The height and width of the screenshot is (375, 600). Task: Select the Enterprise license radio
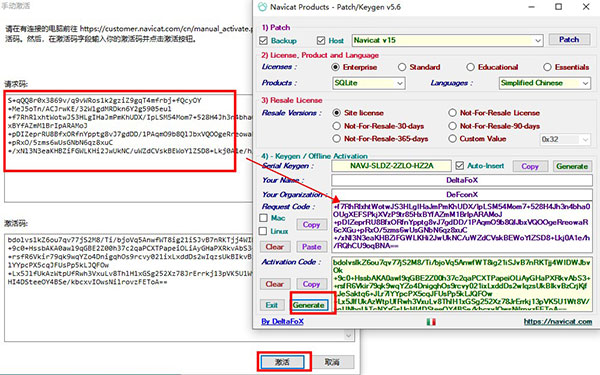tap(335, 67)
